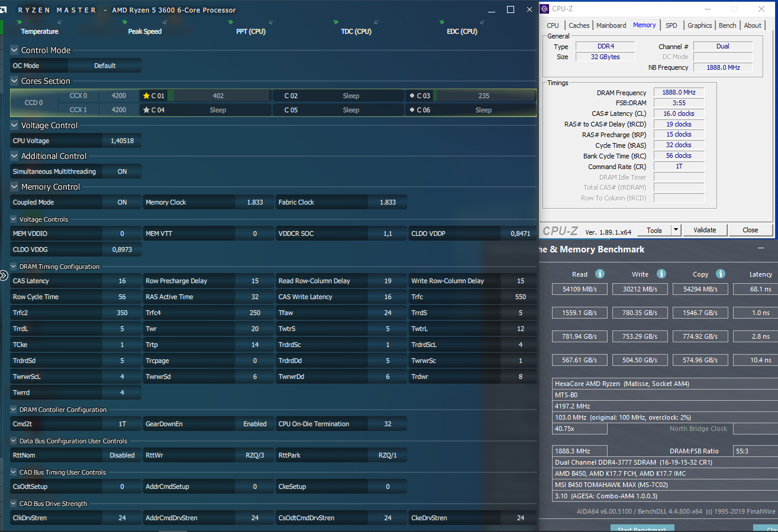Click the Tools button in CPU-Z

pos(654,230)
